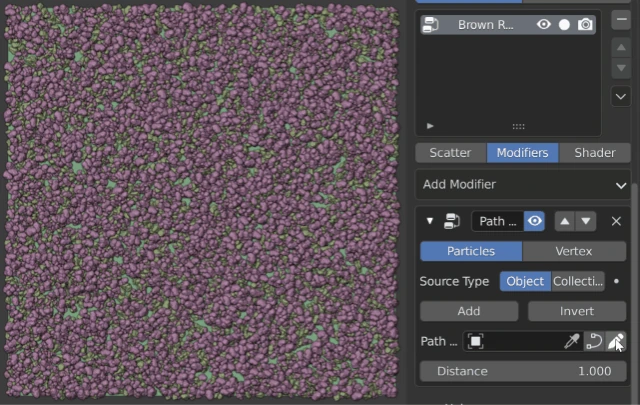Click the Path modifier type icon

point(453,221)
